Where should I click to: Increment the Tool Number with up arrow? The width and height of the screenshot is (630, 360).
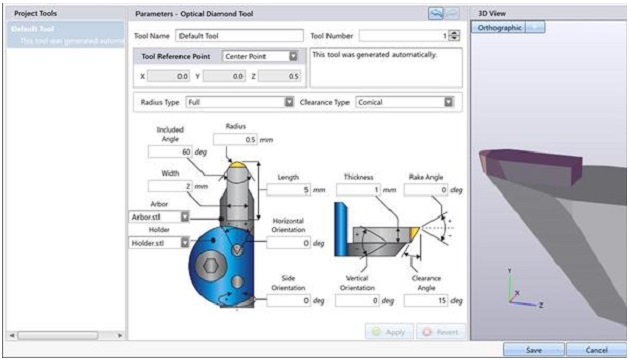pyautogui.click(x=454, y=33)
